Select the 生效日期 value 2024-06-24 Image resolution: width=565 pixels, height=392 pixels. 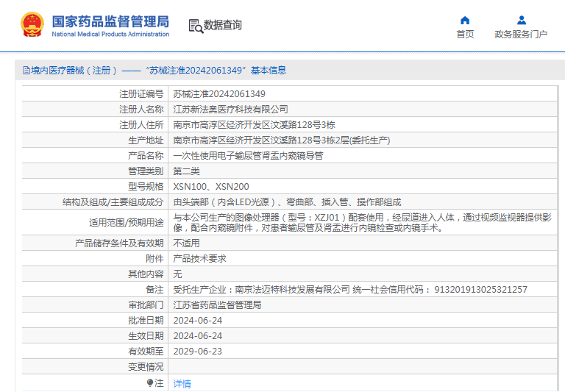pos(198,337)
